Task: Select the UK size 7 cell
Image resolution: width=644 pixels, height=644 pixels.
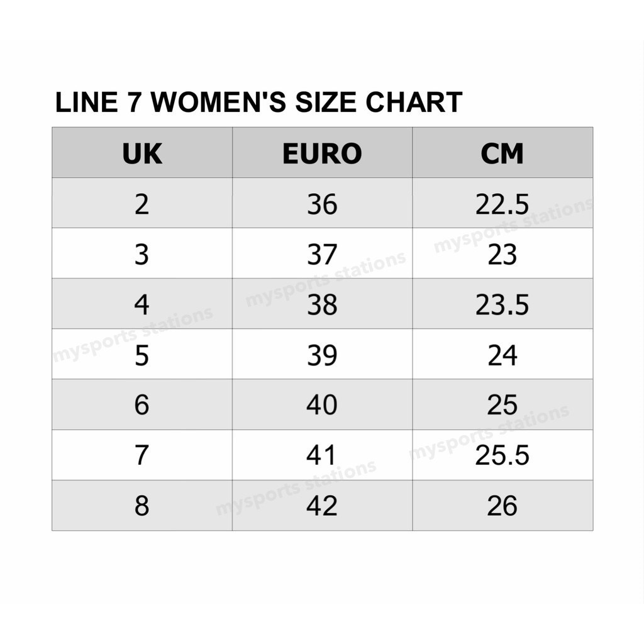Action: click(142, 455)
